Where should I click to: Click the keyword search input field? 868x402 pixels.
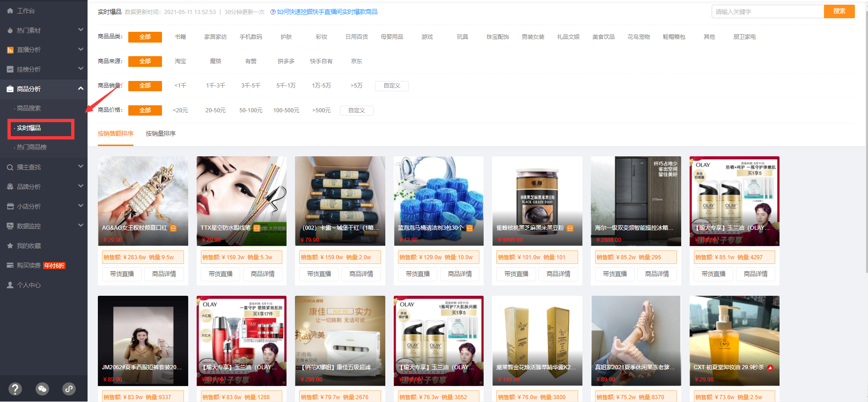pyautogui.click(x=768, y=12)
